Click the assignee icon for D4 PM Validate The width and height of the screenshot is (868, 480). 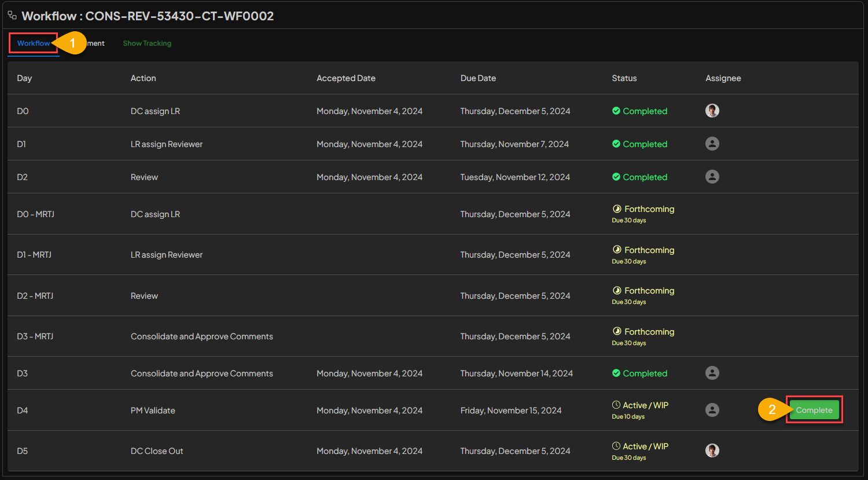coord(712,410)
